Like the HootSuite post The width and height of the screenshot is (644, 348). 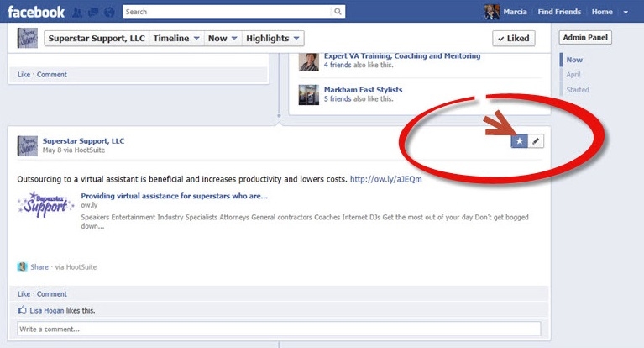pyautogui.click(x=24, y=293)
